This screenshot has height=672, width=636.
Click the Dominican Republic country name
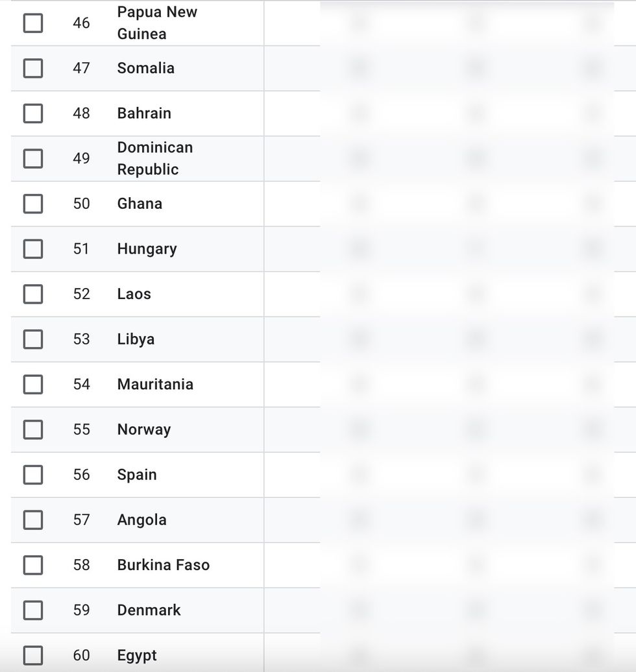[155, 159]
